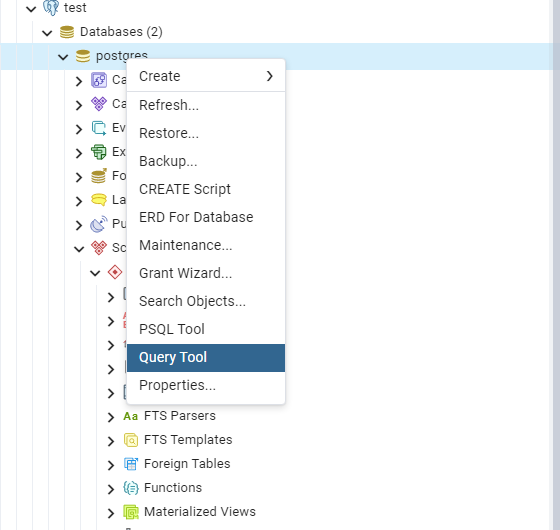Collapse the Databases (2) node

click(47, 33)
